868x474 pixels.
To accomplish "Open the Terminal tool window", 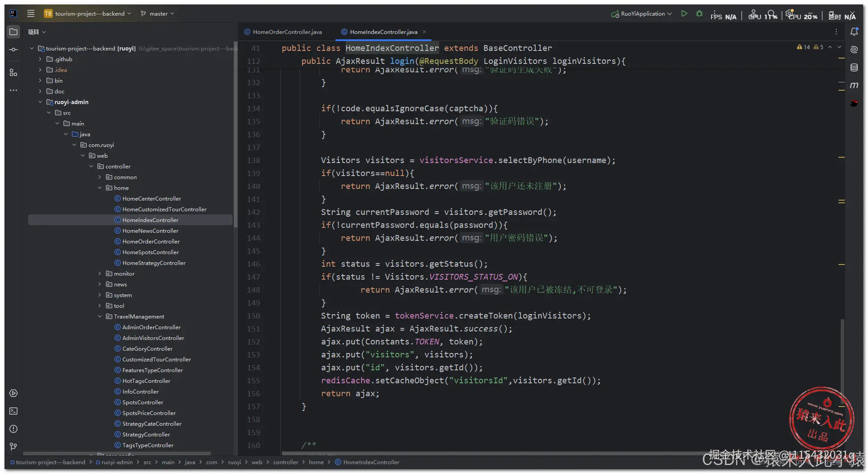I will [x=13, y=411].
